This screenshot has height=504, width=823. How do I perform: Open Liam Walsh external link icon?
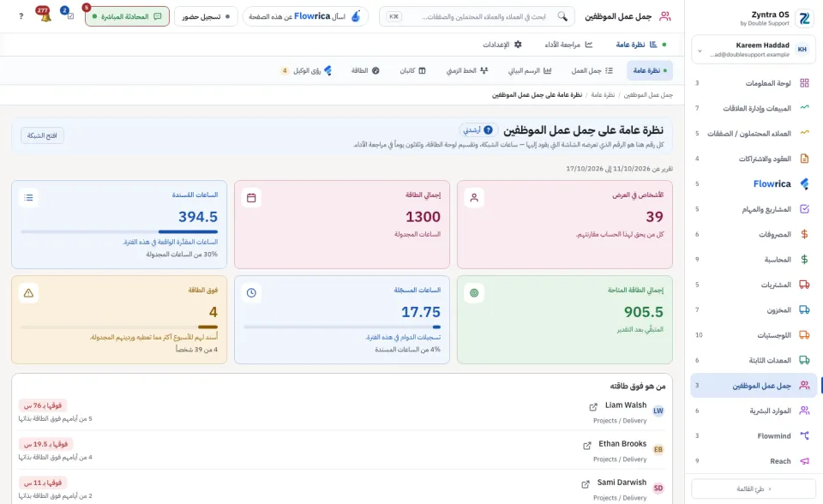coord(593,407)
